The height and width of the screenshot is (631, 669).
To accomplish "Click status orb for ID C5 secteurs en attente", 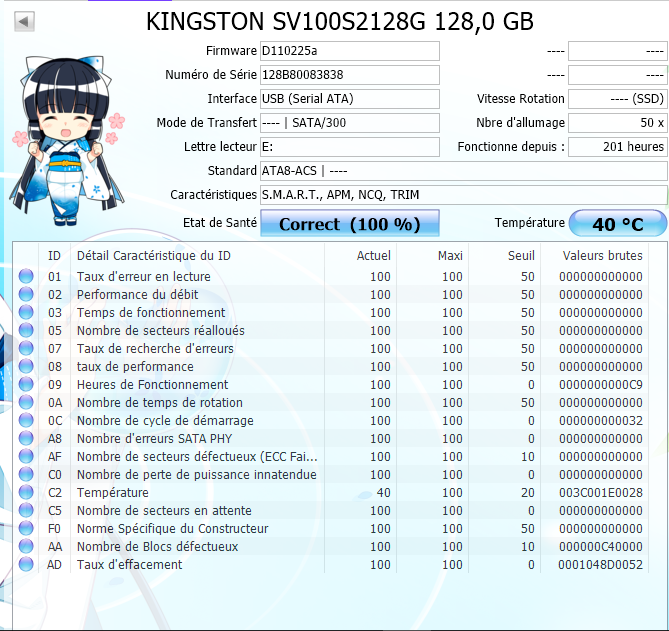I will coord(26,510).
